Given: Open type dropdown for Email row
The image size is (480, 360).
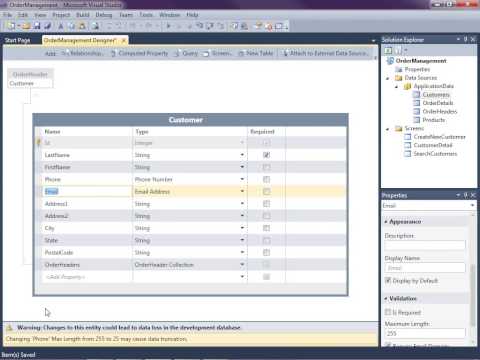Looking at the screenshot, I should (242, 191).
